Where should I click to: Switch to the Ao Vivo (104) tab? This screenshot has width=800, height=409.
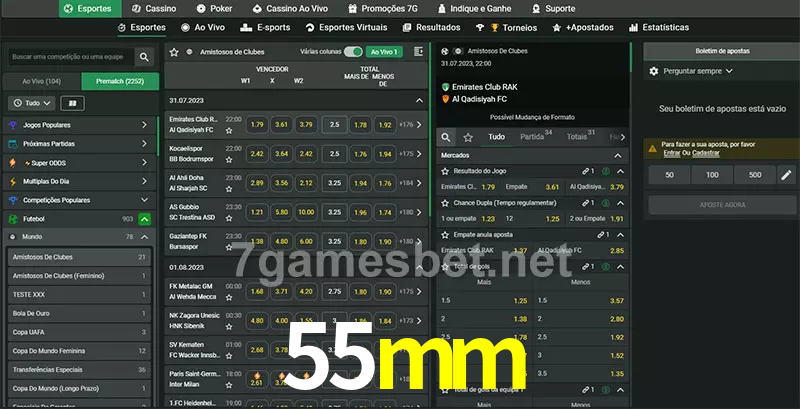coord(41,81)
